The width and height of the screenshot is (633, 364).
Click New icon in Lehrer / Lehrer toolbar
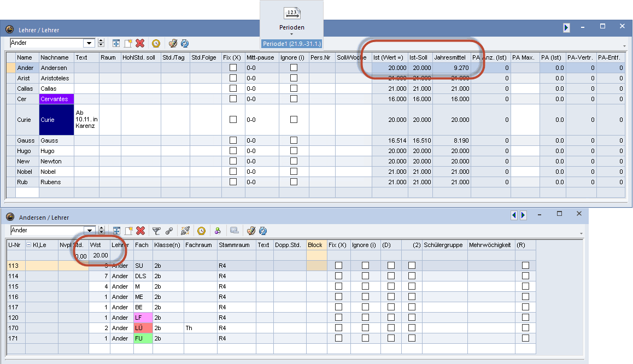(128, 43)
